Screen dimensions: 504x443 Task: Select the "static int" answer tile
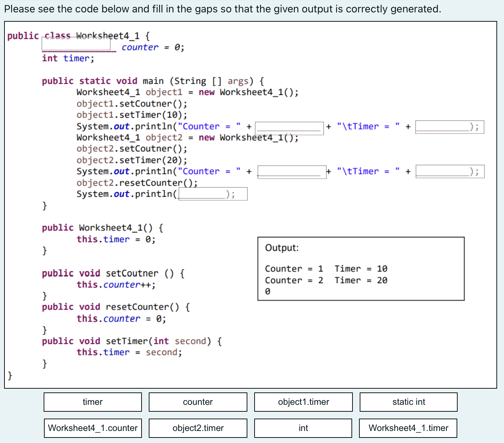408,402
